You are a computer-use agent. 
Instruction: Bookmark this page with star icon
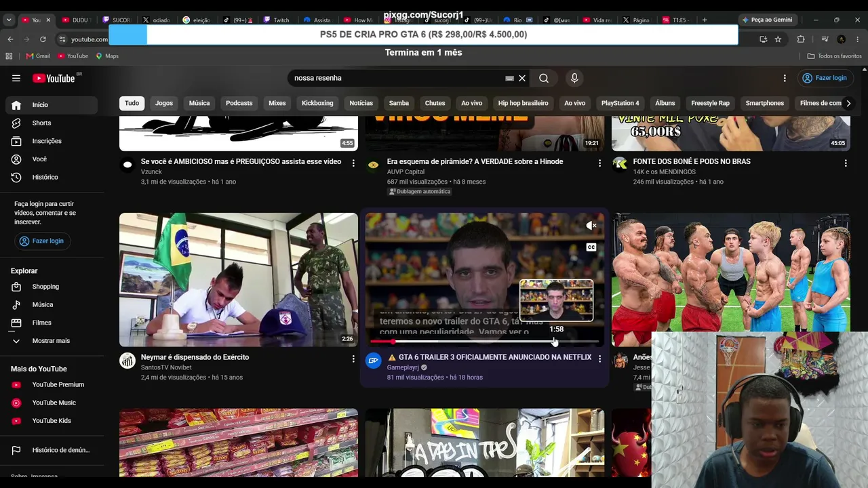pyautogui.click(x=778, y=39)
